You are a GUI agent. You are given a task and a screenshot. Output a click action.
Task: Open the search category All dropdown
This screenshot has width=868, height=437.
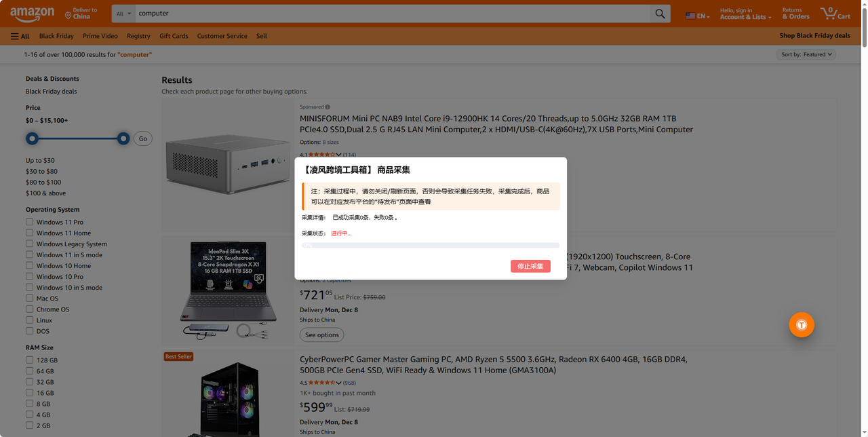click(x=123, y=14)
